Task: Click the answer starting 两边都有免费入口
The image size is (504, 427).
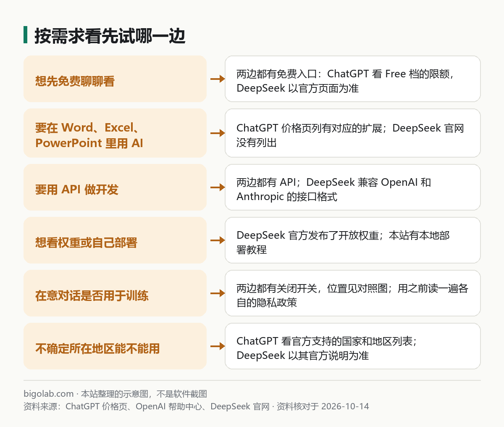Action: pos(353,79)
